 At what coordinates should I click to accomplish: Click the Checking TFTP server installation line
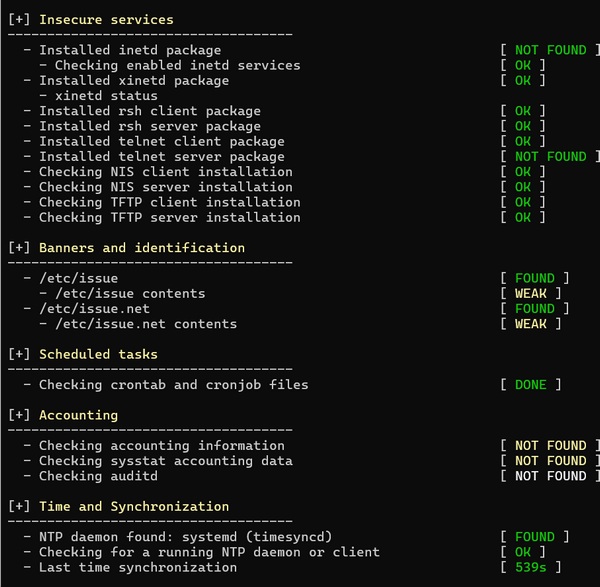169,217
